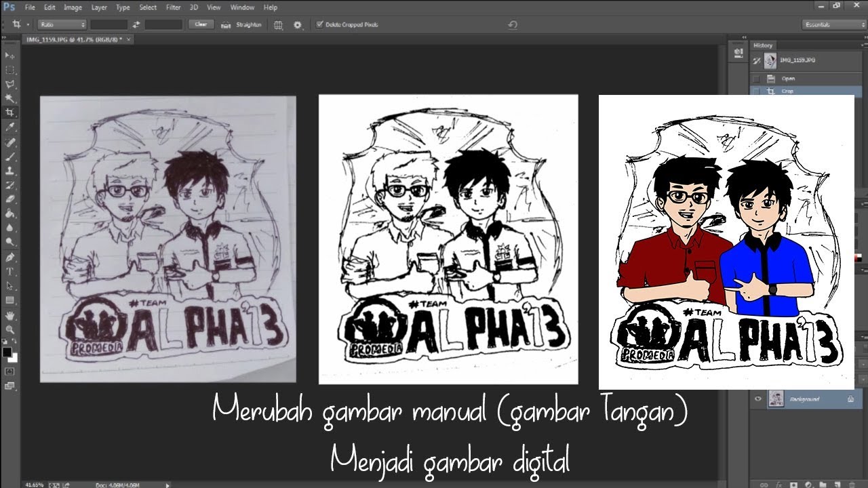Open the Filter menu
Image resolution: width=868 pixels, height=488 pixels.
coord(173,7)
